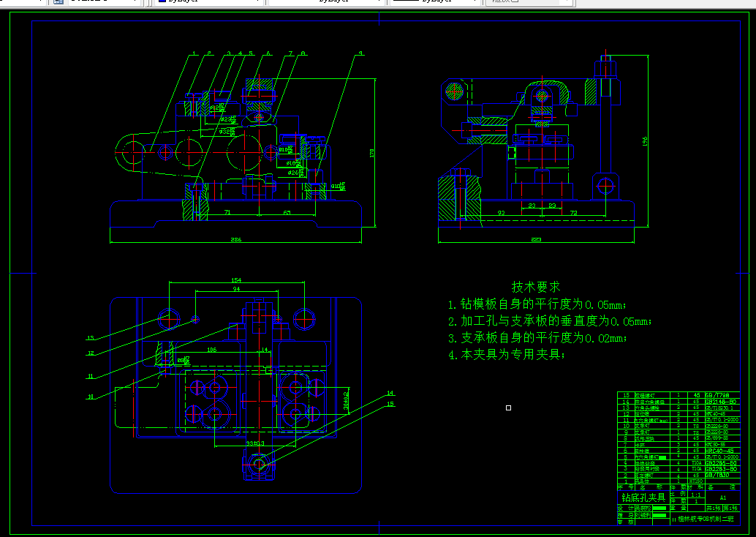Select the hatched circle at side view top-left

click(454, 91)
